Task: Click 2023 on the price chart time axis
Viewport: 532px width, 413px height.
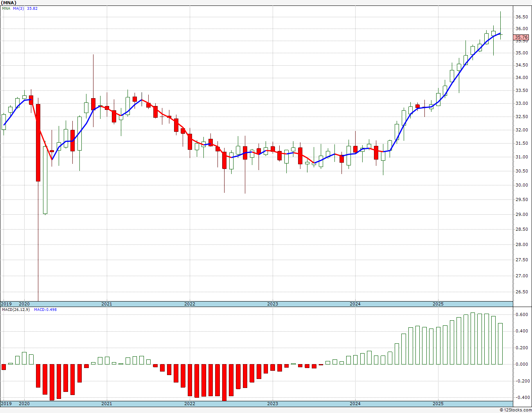Action: pos(273,304)
